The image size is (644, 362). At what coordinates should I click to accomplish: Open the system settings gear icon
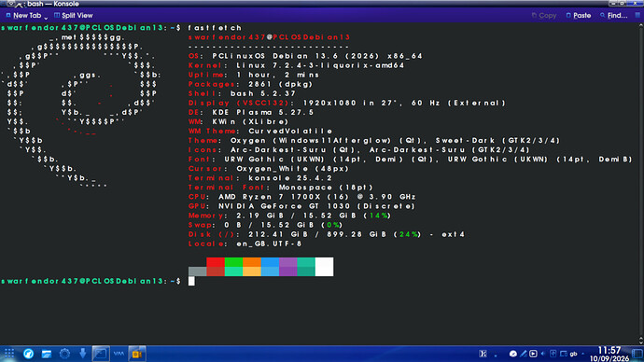(x=64, y=354)
